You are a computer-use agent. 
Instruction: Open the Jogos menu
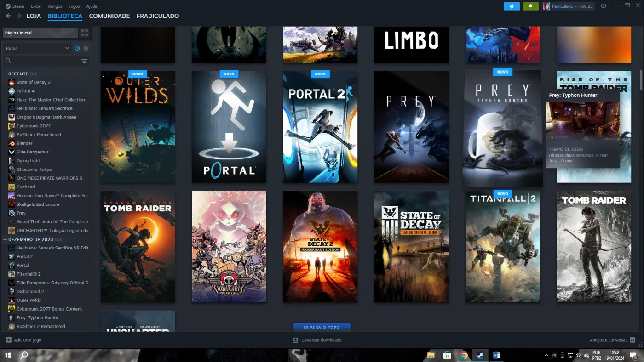tap(74, 6)
